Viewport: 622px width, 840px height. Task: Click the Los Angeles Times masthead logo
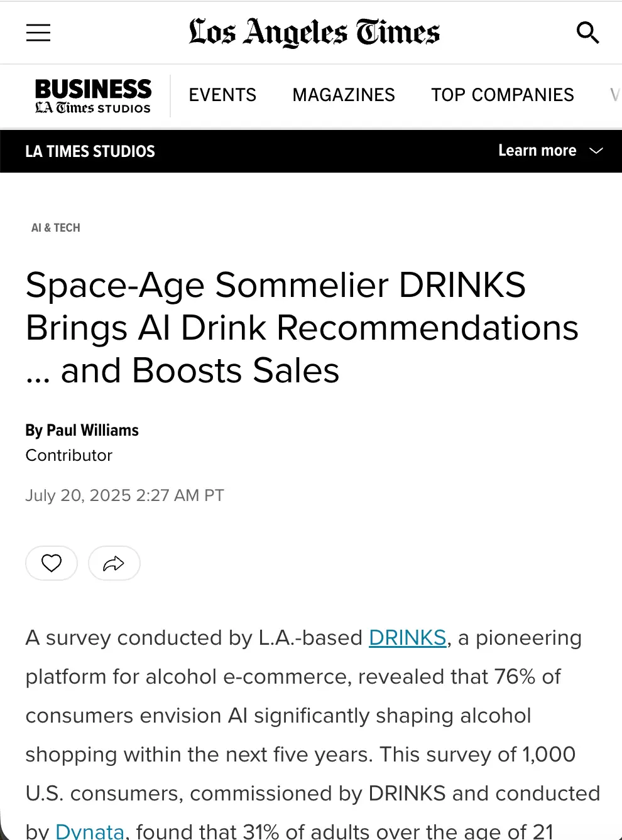click(x=314, y=33)
